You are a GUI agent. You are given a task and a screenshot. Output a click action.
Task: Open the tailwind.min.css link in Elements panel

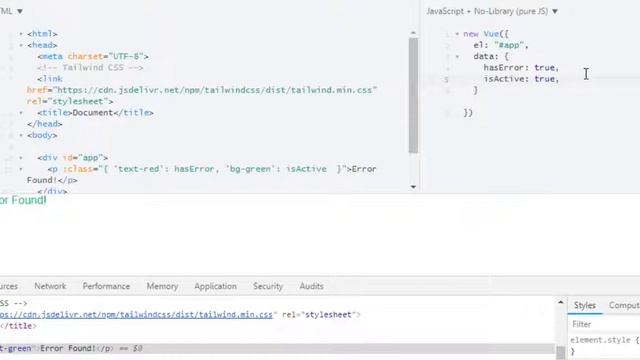click(x=136, y=315)
